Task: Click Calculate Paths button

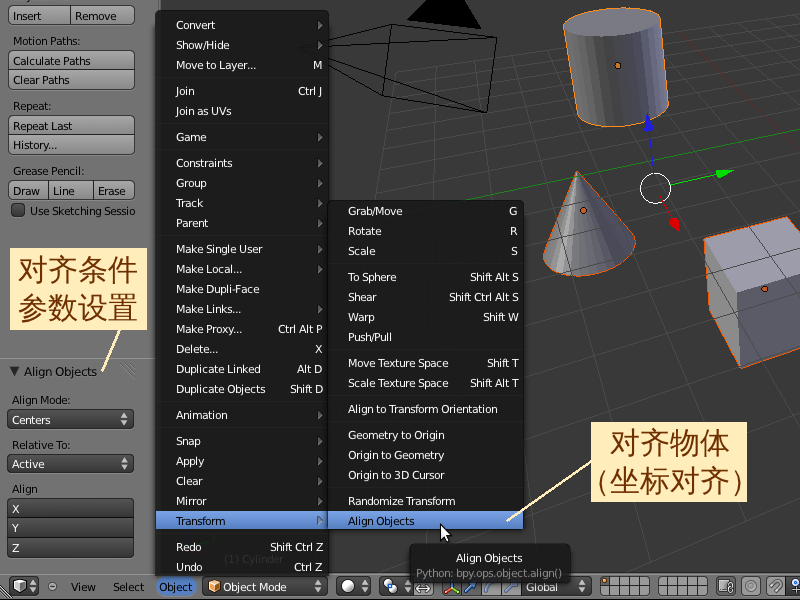Action: pos(71,60)
